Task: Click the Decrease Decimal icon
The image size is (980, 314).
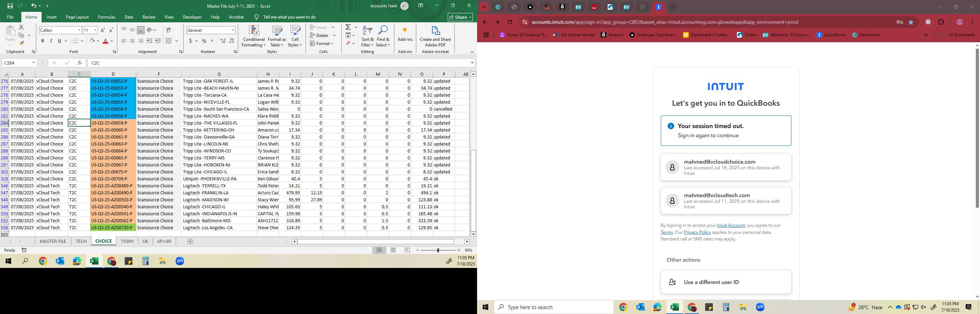Action: point(232,41)
